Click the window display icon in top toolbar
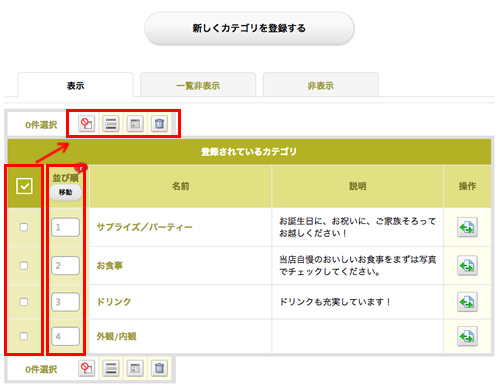Screen dimensions: 500x391 point(135,124)
